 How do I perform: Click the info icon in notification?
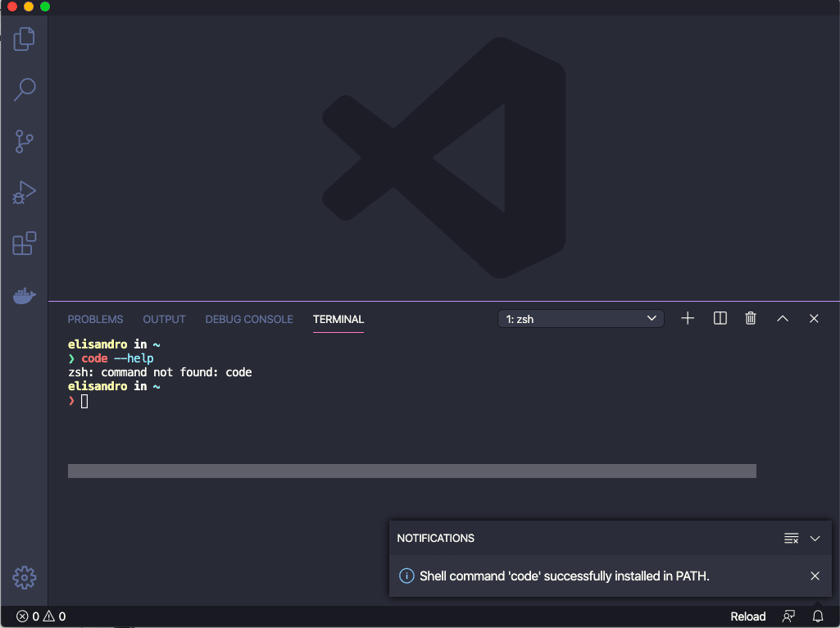tap(406, 576)
